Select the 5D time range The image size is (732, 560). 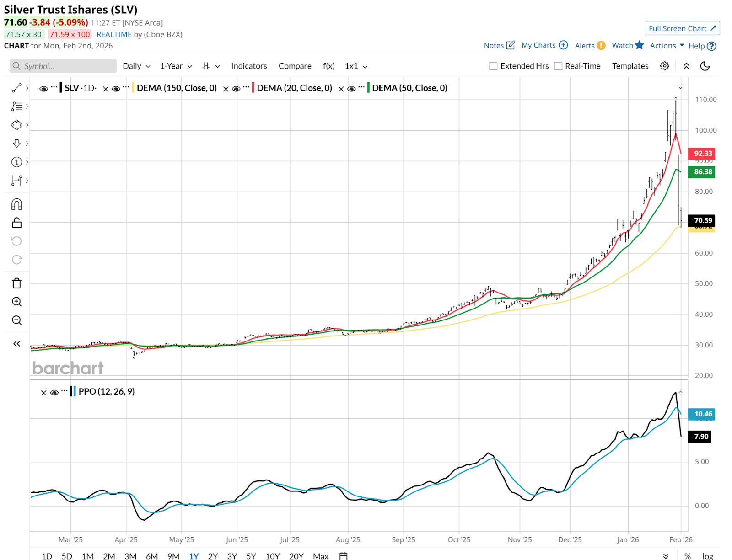67,556
